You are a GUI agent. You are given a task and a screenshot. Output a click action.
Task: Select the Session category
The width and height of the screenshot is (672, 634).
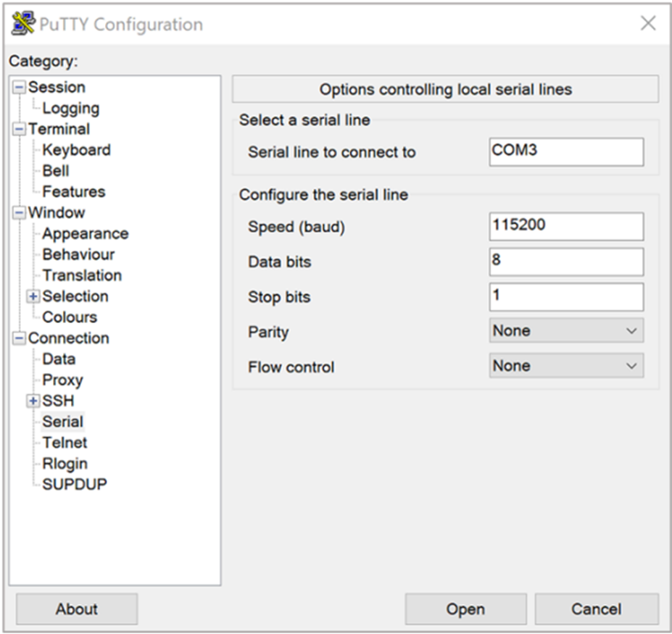pos(57,88)
